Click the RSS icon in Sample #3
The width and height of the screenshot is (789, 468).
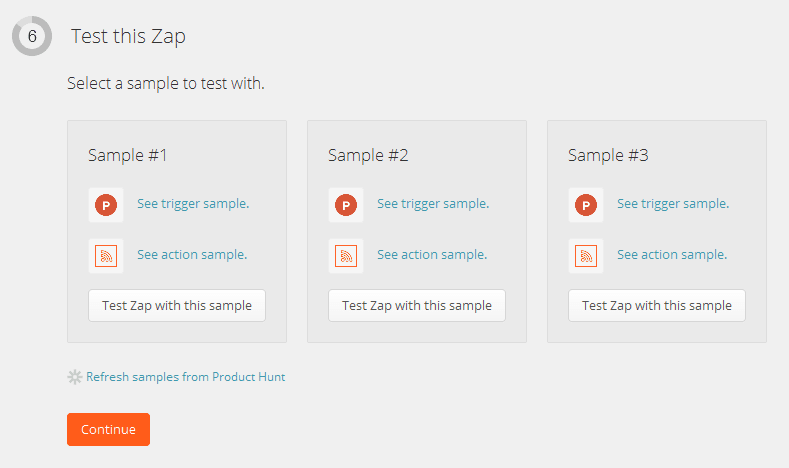(x=586, y=256)
